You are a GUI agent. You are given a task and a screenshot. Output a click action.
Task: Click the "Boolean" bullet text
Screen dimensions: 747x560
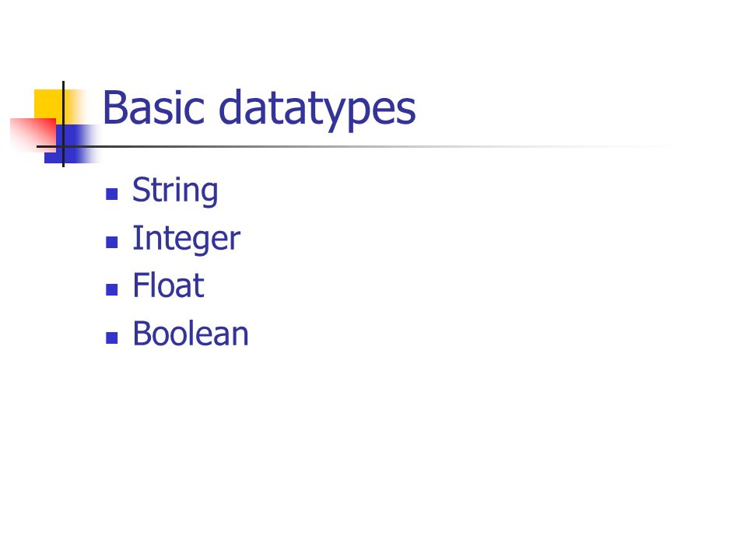click(x=191, y=334)
